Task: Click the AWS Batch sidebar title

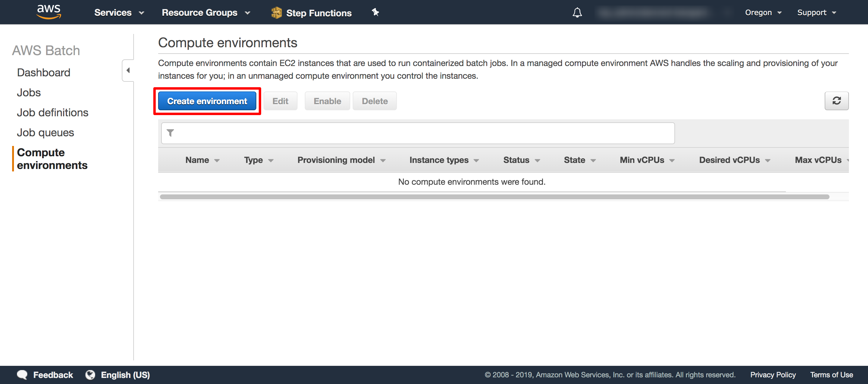Action: tap(46, 51)
